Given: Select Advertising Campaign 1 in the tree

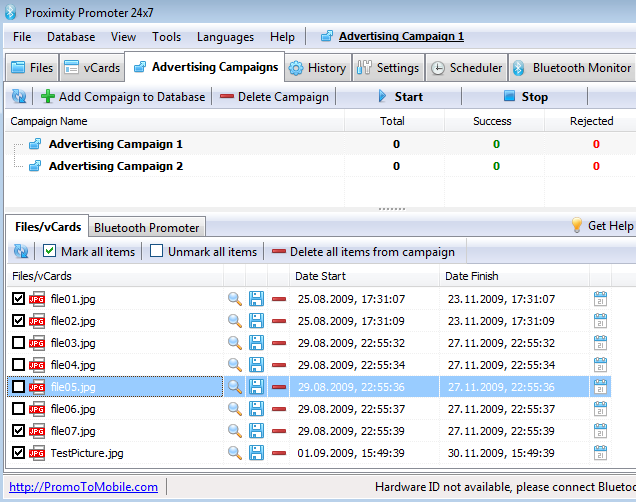Looking at the screenshot, I should click(115, 144).
